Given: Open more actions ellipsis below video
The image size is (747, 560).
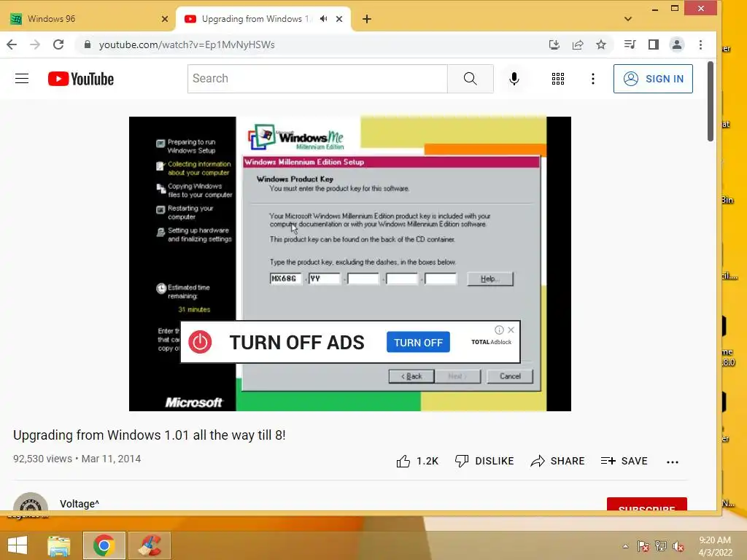Looking at the screenshot, I should point(672,462).
